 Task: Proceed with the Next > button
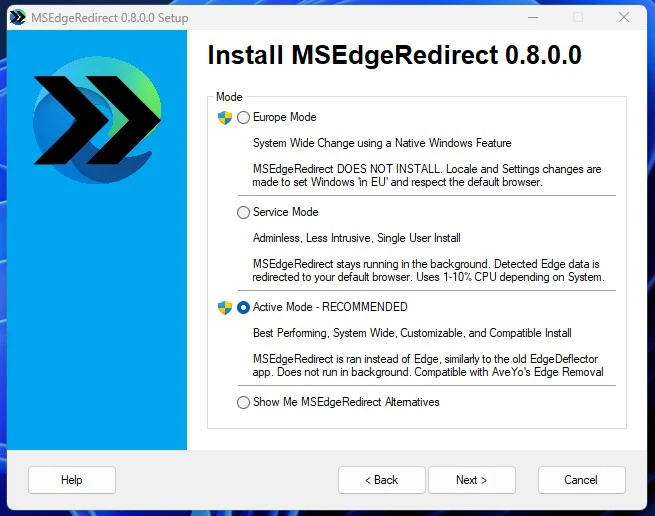point(472,480)
